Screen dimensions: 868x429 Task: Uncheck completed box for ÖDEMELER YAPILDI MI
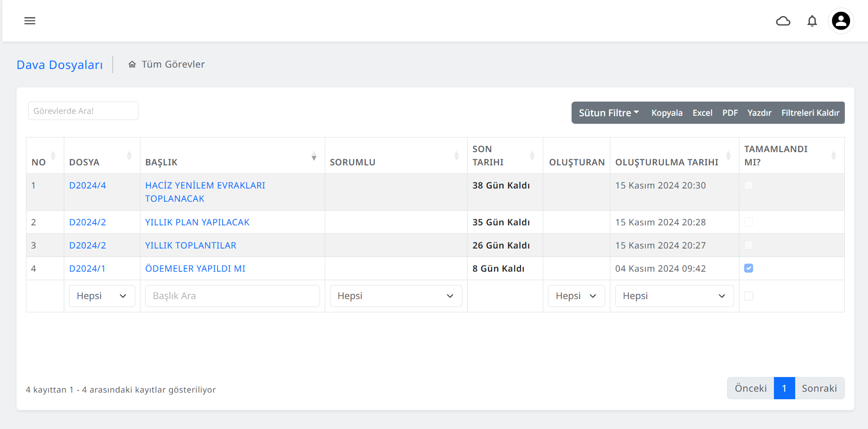coord(748,268)
